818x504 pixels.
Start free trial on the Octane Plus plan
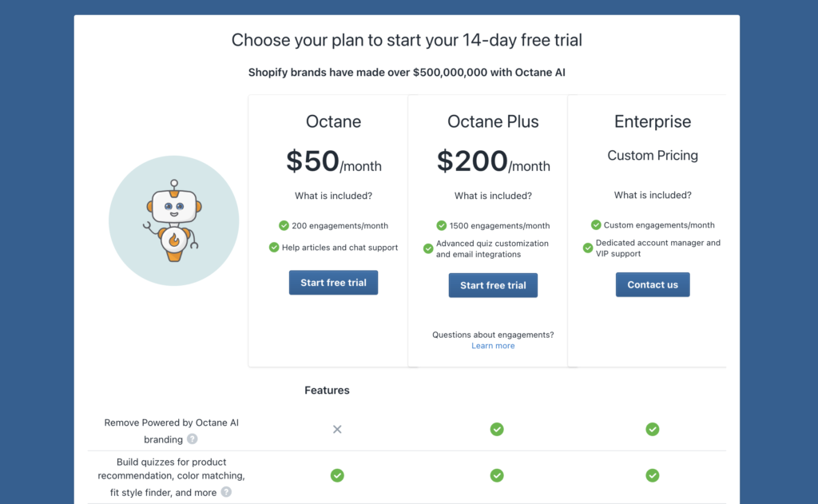(x=493, y=285)
